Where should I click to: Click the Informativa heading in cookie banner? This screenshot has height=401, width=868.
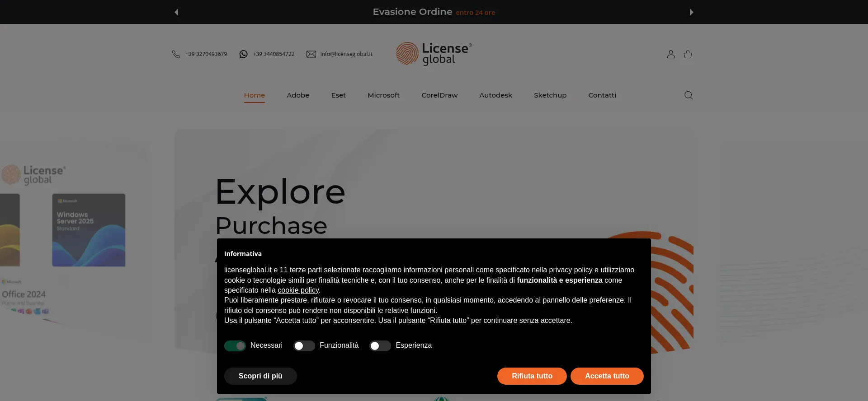click(x=243, y=254)
